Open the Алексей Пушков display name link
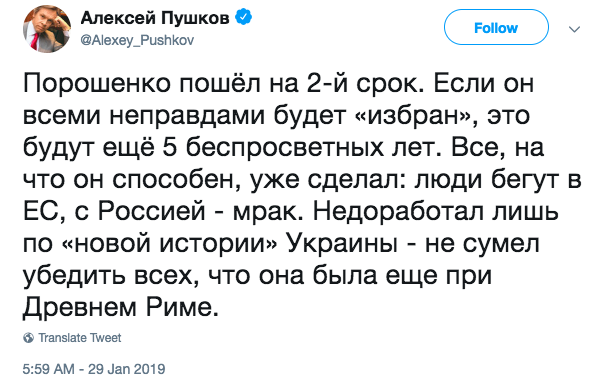Viewport: 608px width, 382px height. pos(155,18)
